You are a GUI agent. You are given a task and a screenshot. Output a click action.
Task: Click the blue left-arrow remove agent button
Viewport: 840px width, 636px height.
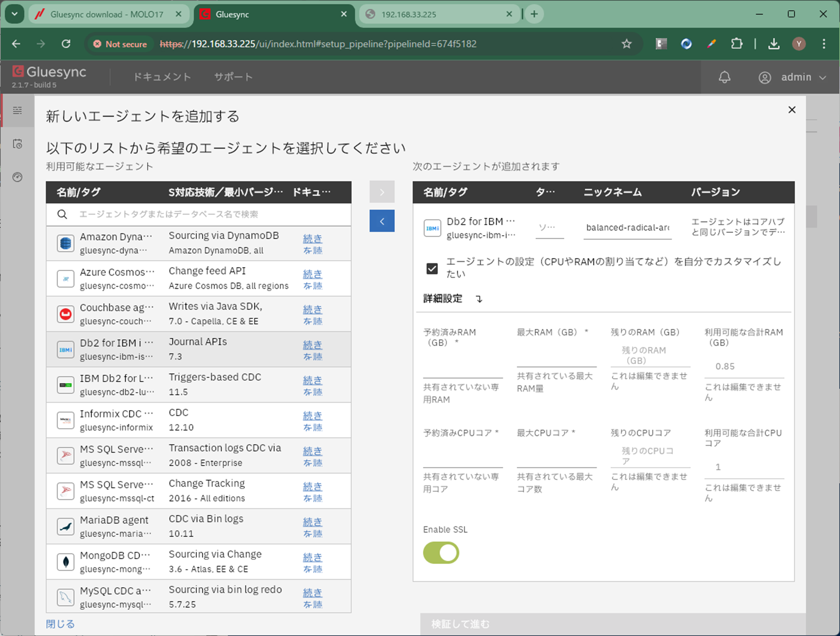382,221
